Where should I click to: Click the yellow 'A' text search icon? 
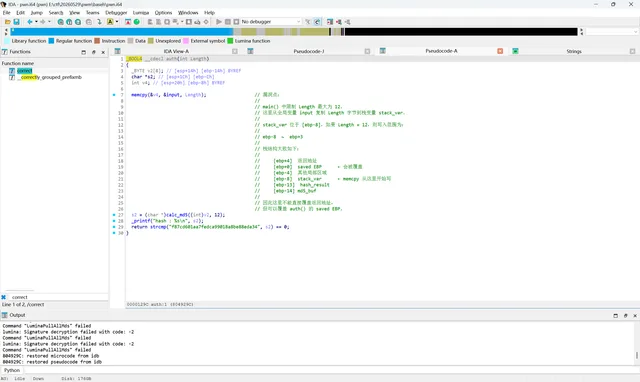110,22
